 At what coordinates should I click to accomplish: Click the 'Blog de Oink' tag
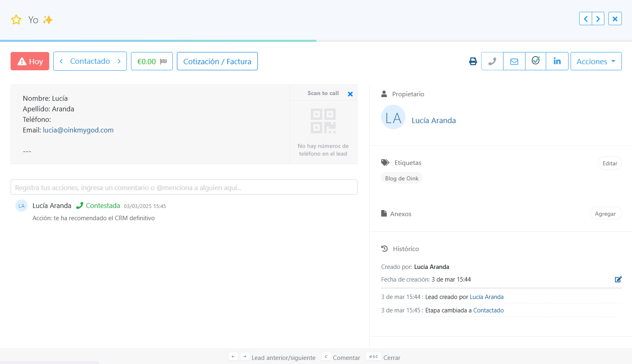click(401, 178)
